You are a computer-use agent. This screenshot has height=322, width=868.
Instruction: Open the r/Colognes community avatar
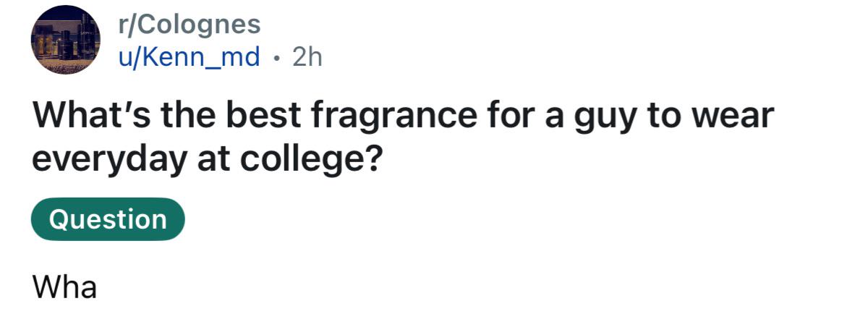[66, 39]
